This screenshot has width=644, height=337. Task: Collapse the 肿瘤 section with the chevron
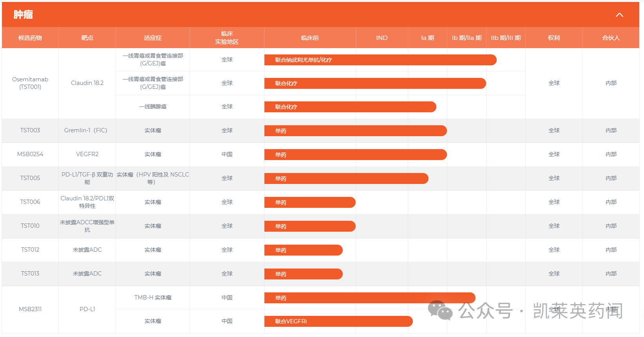pyautogui.click(x=619, y=15)
